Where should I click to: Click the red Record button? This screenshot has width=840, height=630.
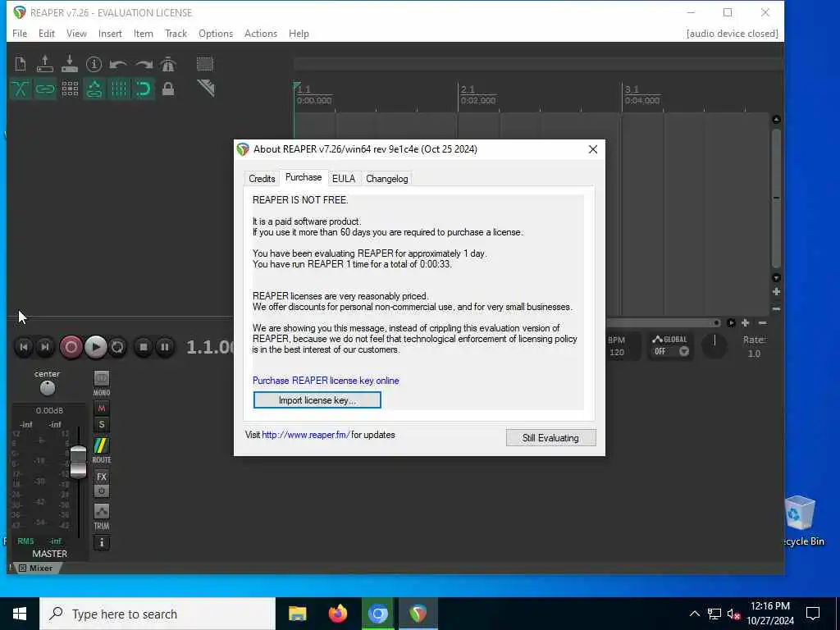coord(71,347)
